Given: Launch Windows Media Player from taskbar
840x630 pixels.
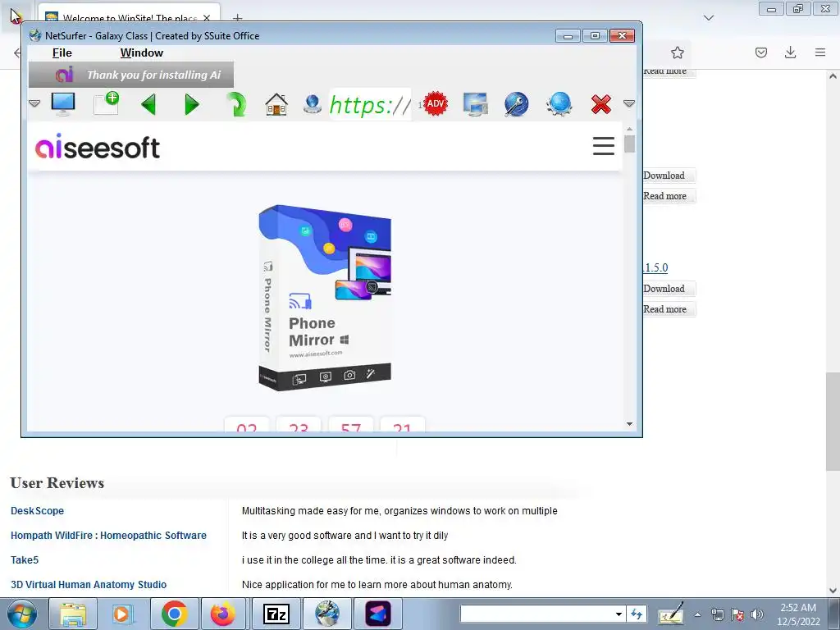Looking at the screenshot, I should (123, 614).
